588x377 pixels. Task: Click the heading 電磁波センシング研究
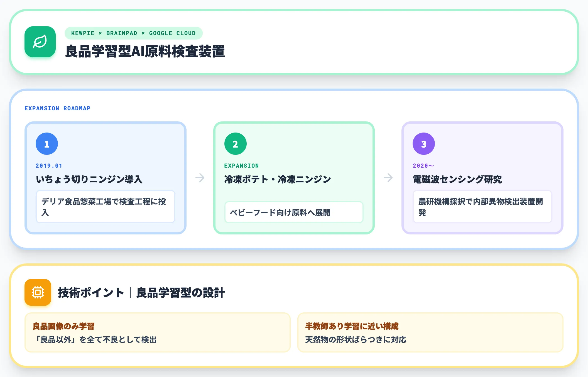pos(457,179)
